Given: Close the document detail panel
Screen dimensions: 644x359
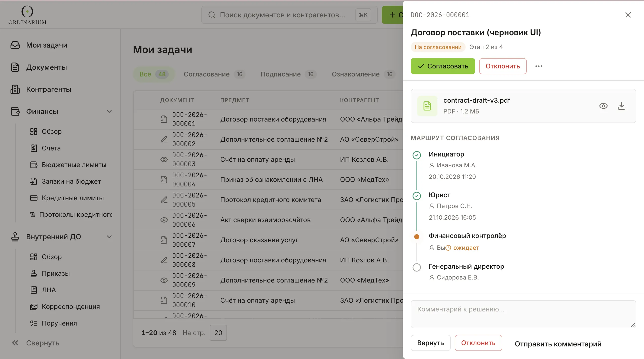Looking at the screenshot, I should [628, 15].
